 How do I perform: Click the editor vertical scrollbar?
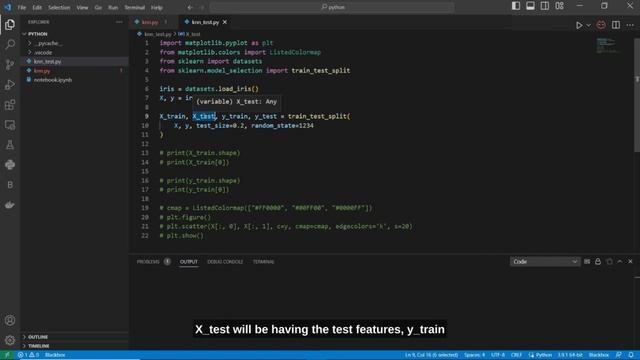tap(637, 95)
